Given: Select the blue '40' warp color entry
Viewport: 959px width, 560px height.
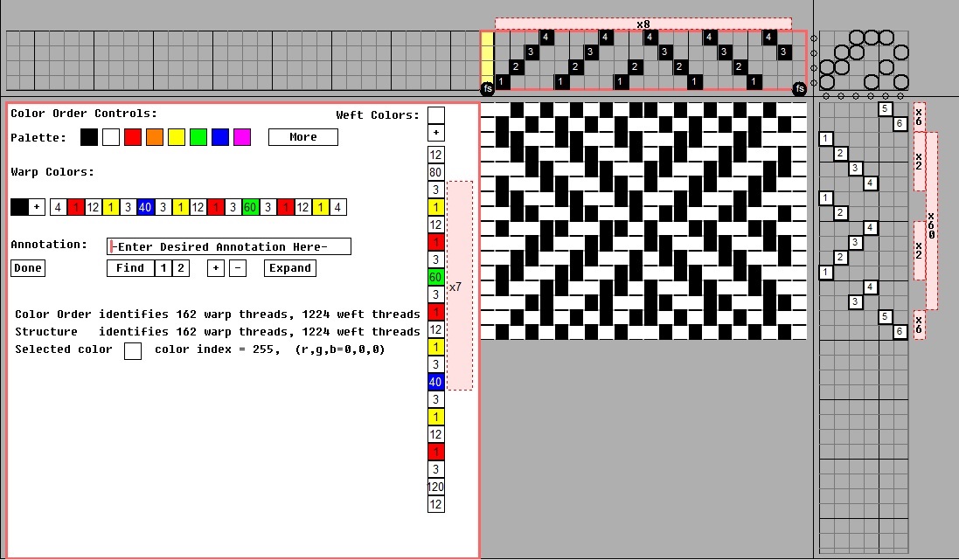Looking at the screenshot, I should 145,207.
